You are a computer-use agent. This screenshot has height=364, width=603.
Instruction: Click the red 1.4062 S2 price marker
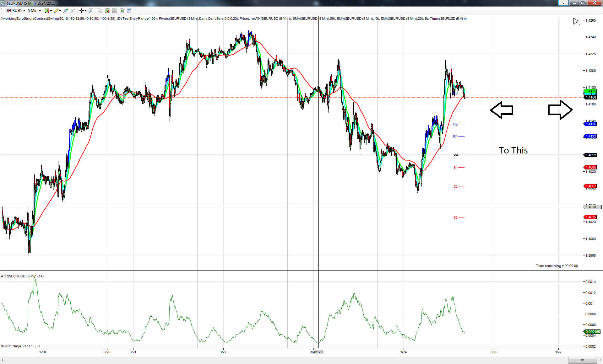pos(590,186)
